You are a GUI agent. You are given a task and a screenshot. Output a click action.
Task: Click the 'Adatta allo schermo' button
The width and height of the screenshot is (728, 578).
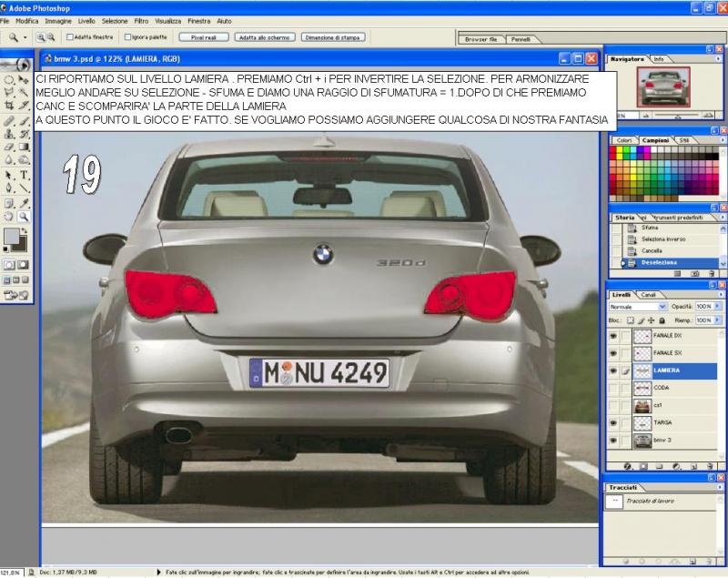click(265, 37)
